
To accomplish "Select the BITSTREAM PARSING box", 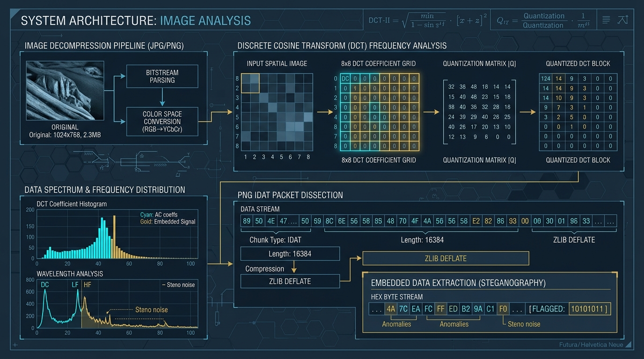I will pyautogui.click(x=162, y=77).
